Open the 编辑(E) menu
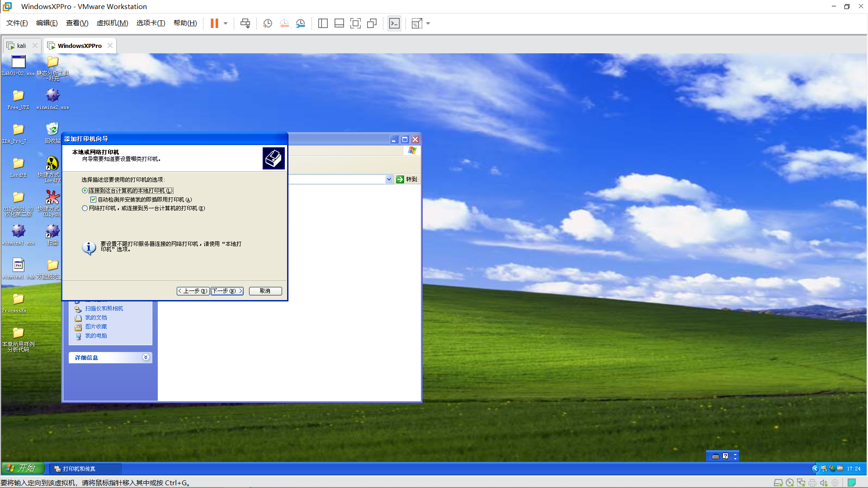 [47, 23]
